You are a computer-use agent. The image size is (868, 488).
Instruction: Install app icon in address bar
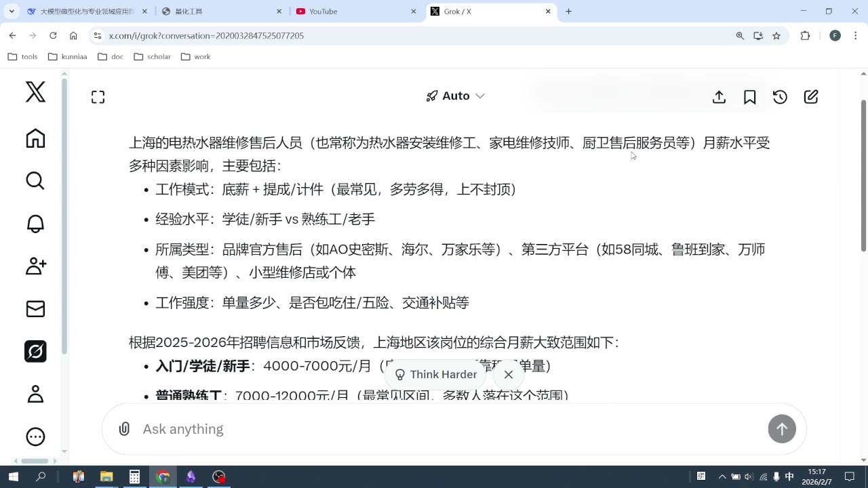(758, 36)
